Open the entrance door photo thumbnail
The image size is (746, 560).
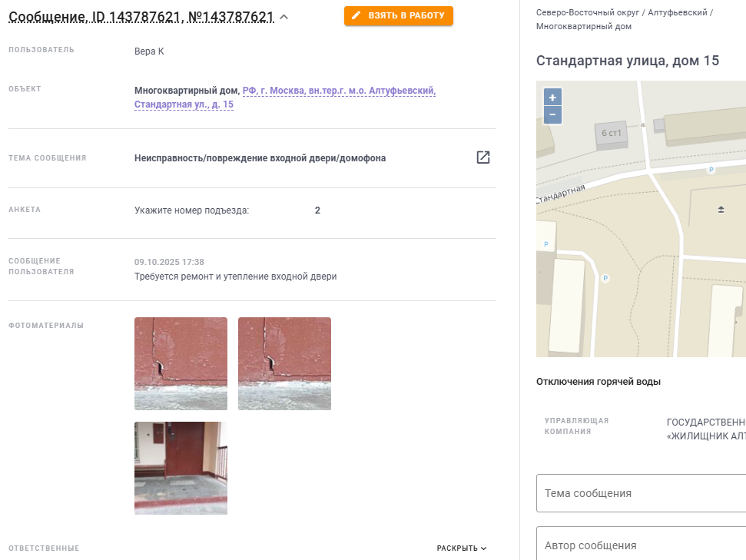coord(181,468)
